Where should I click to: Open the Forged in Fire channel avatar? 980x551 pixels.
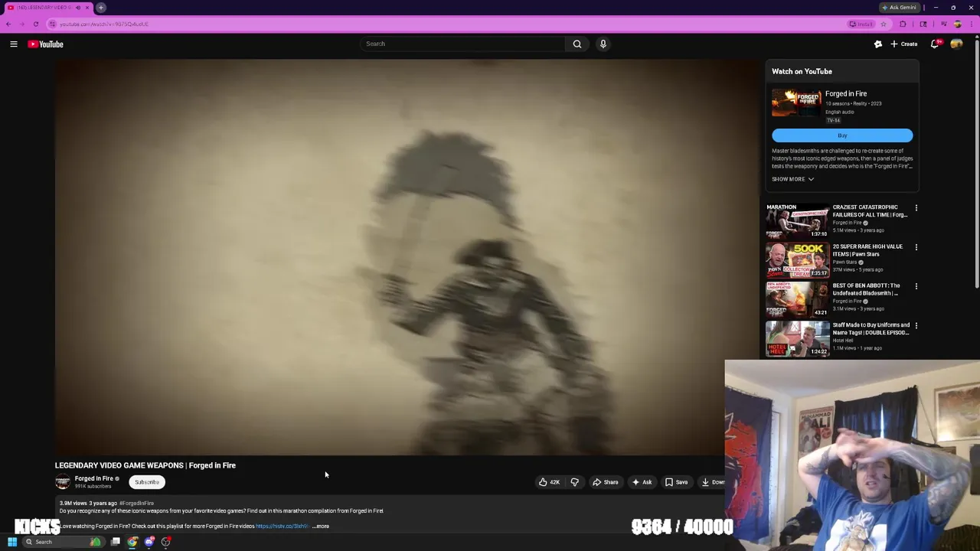pyautogui.click(x=63, y=481)
